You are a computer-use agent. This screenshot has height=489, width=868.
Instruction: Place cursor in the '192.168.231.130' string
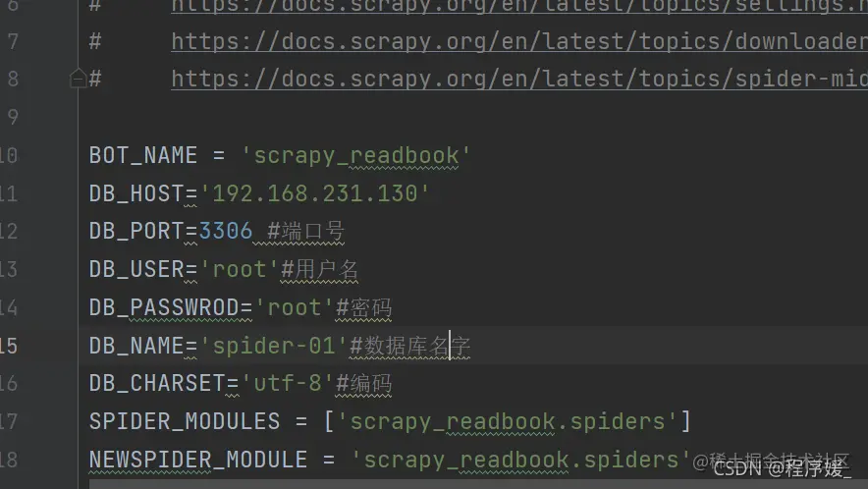tap(314, 193)
